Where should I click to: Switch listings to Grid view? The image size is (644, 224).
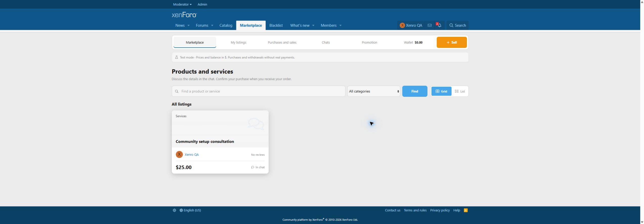[441, 91]
